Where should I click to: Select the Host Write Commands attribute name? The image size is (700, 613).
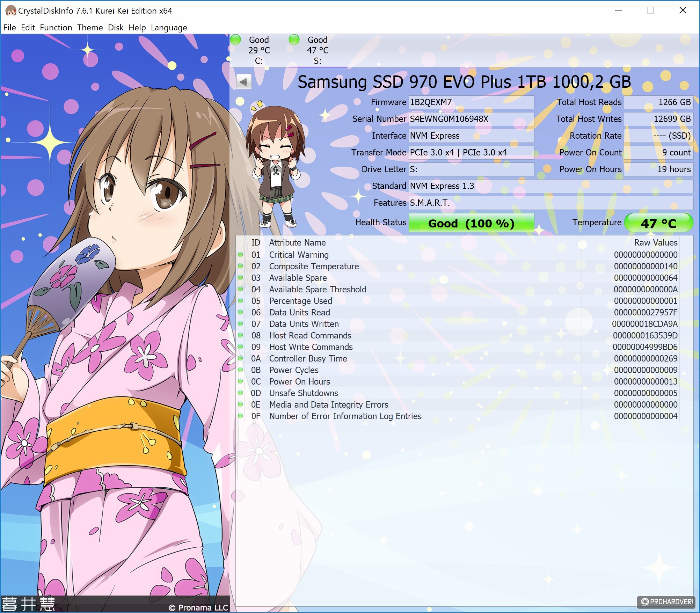point(311,347)
